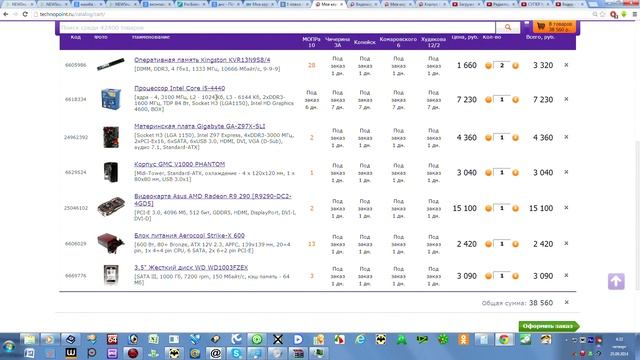Viewport: 640px width, 360px height.
Task: Open Windows Start button
Action: point(9,346)
